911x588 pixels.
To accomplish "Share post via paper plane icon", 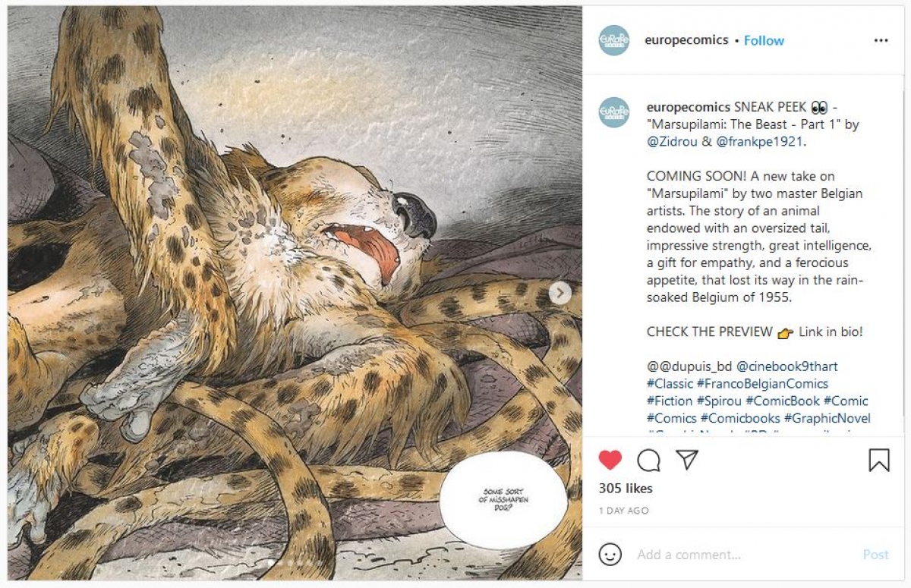I will [x=687, y=460].
